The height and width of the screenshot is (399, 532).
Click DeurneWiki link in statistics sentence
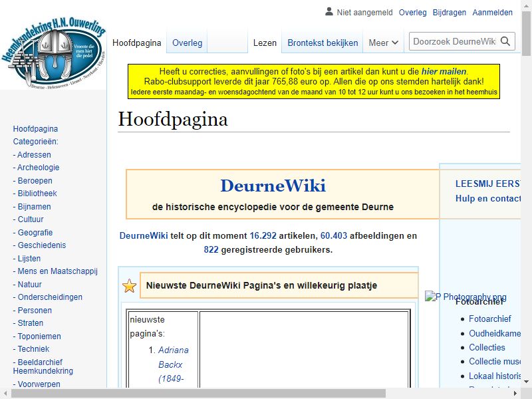point(144,236)
